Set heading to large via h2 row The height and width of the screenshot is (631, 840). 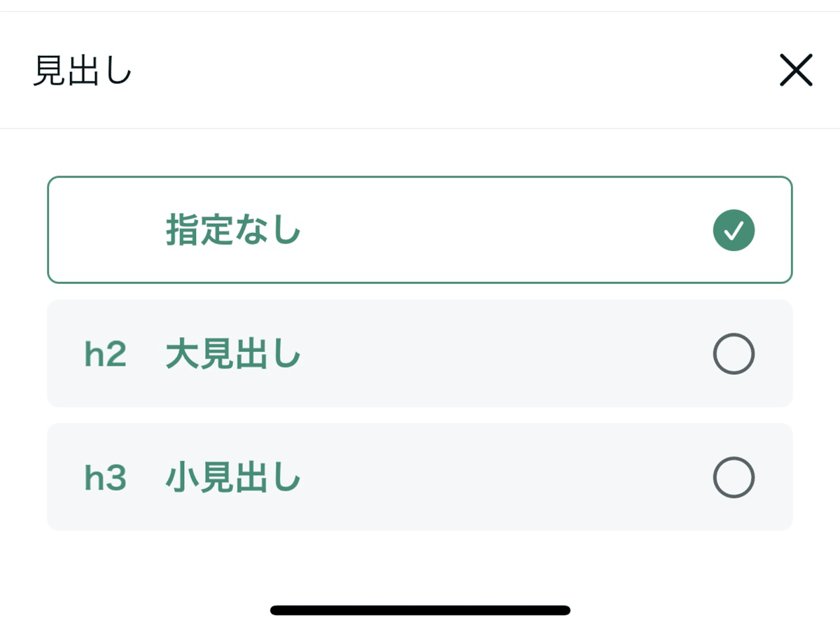pyautogui.click(x=420, y=353)
